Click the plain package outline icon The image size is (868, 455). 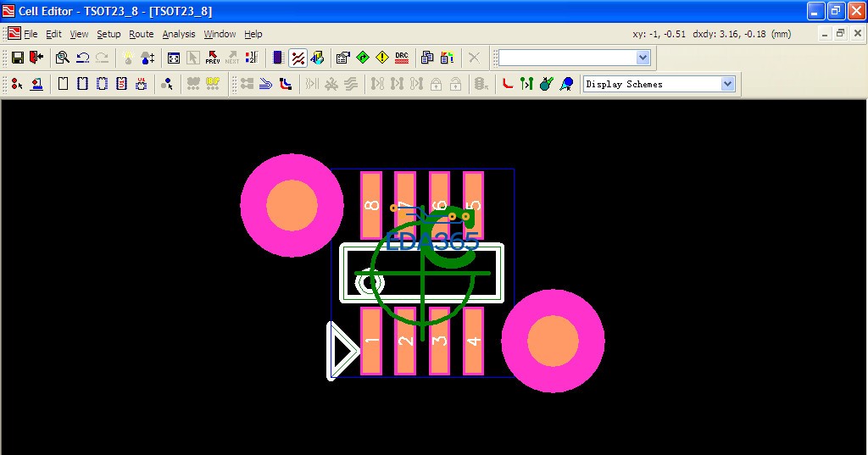[63, 84]
